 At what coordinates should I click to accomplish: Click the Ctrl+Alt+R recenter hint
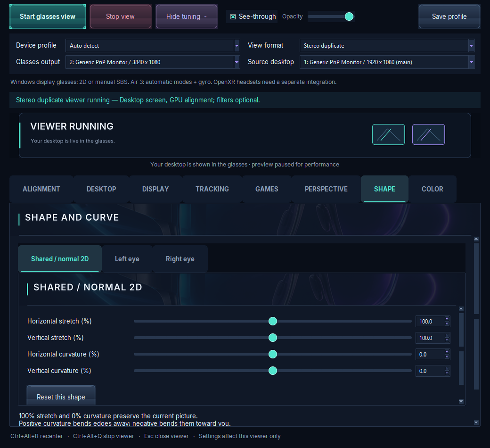pos(37,436)
